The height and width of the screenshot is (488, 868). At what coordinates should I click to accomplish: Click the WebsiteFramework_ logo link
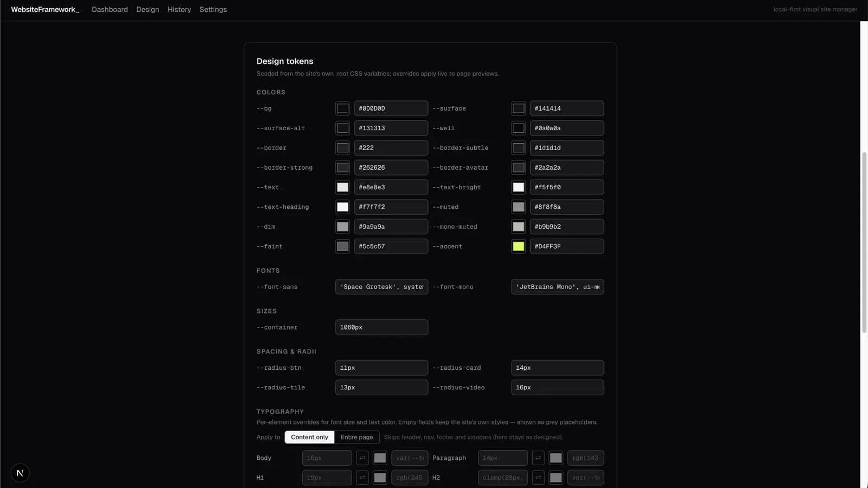click(45, 9)
